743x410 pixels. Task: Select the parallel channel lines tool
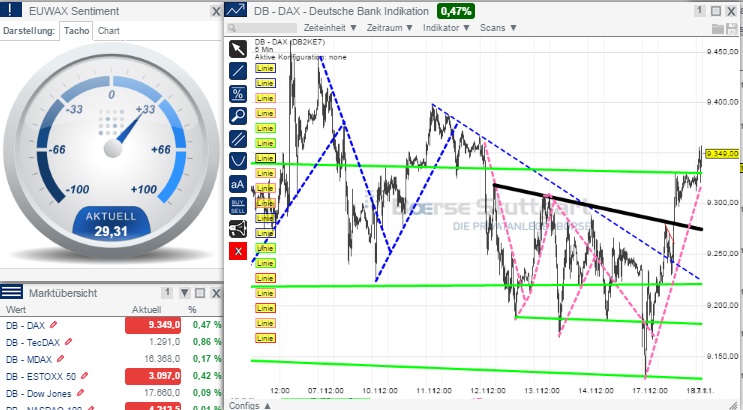pos(238,139)
